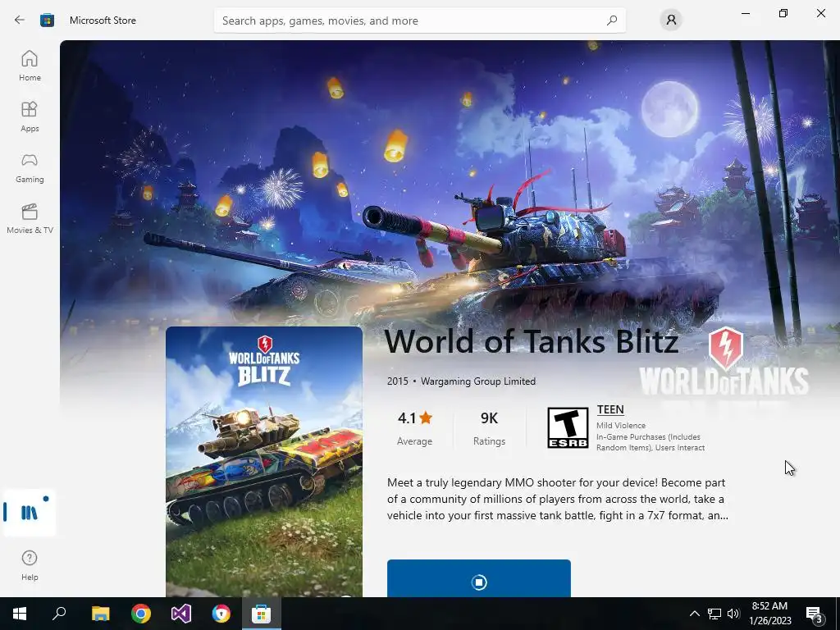This screenshot has width=840, height=630.
Task: Open the notification center icon
Action: [815, 614]
